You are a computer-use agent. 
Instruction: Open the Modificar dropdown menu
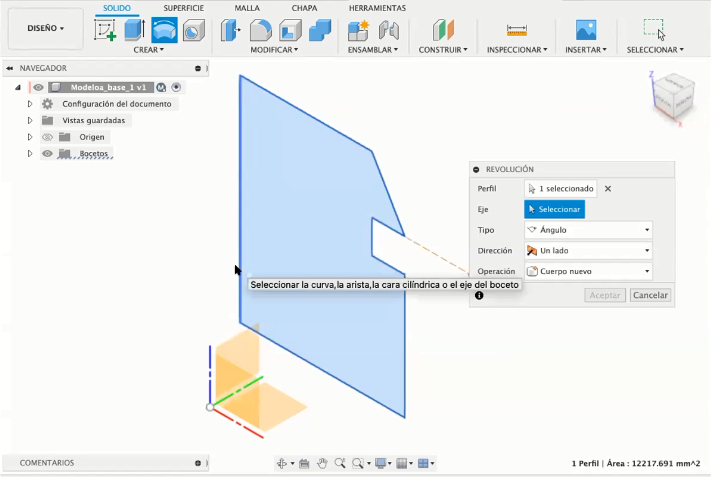pyautogui.click(x=274, y=50)
